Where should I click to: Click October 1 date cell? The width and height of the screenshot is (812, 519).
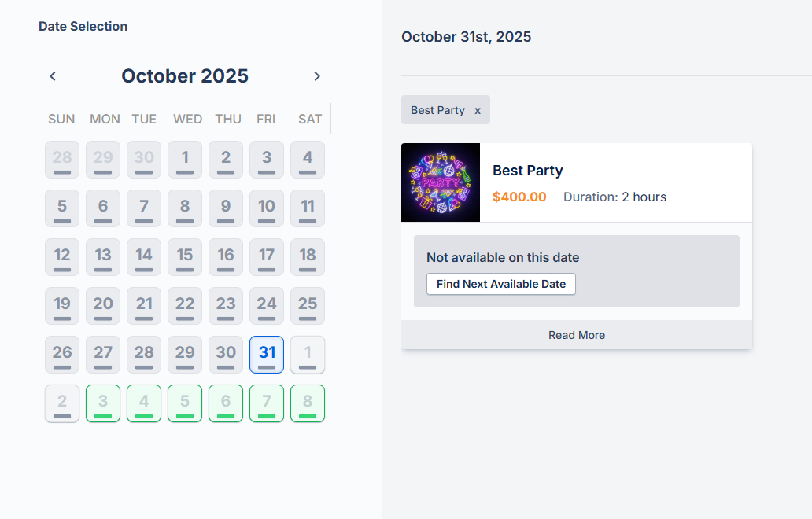click(185, 160)
